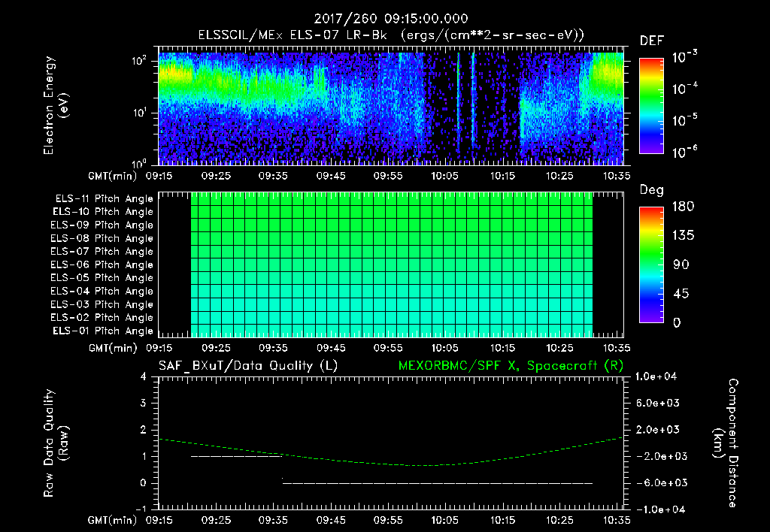
Task: Click the 135 value on Deg scale
Action: 683,236
